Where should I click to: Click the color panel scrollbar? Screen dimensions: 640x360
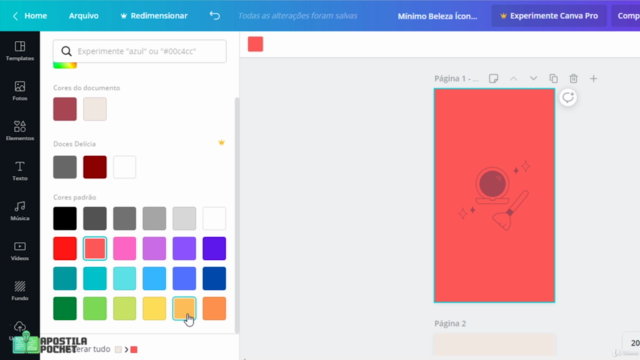point(237,215)
